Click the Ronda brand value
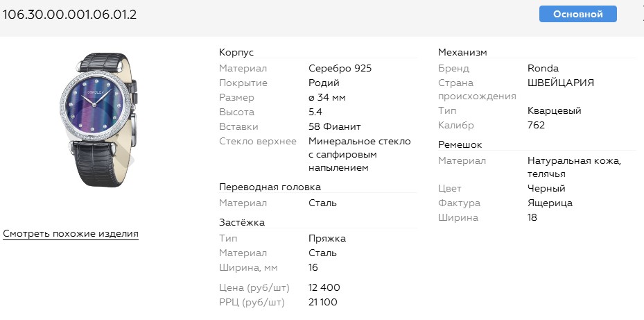Screen dimensions: 644x320 (x=543, y=69)
